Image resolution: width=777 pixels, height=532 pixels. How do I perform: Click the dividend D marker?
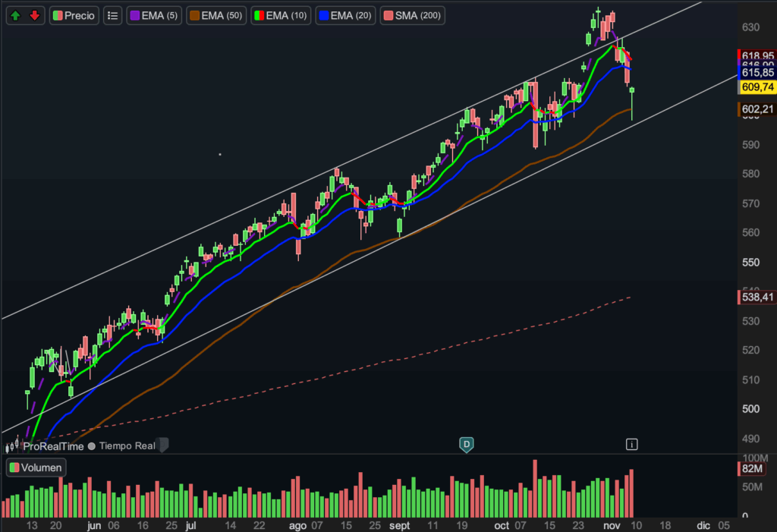click(x=467, y=443)
